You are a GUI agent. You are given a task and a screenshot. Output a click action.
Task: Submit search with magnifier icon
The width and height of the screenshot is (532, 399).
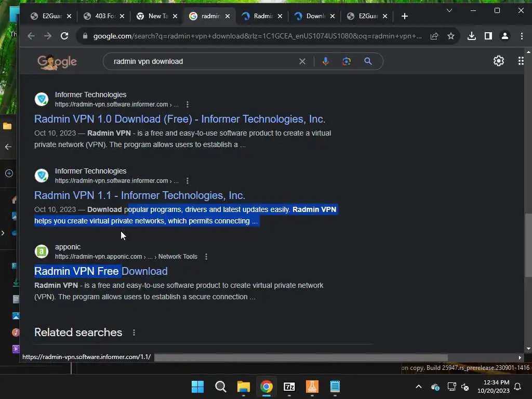tap(368, 61)
